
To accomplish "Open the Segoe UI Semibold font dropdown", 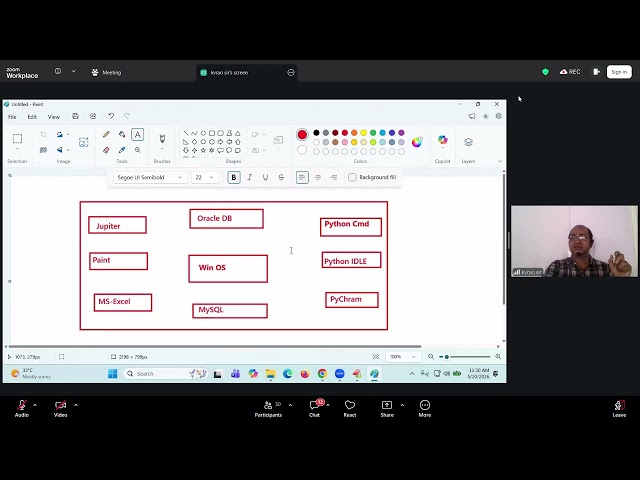I will tap(150, 177).
